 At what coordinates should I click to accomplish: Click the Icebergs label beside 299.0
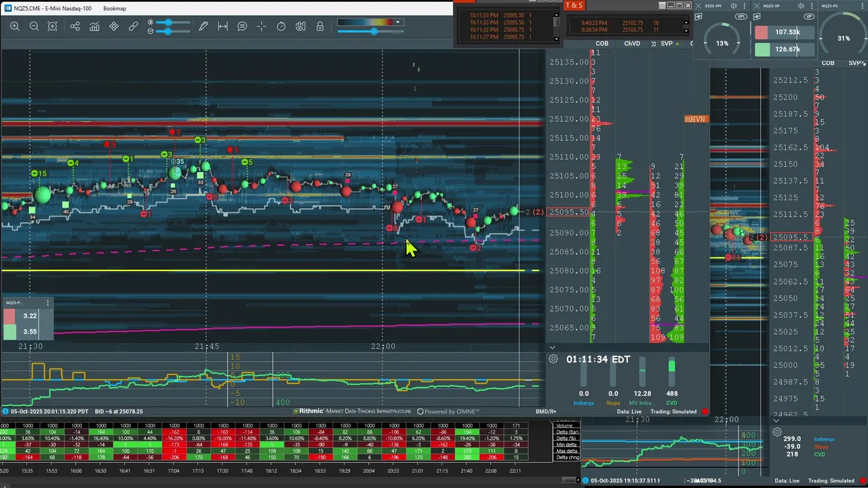coord(824,439)
